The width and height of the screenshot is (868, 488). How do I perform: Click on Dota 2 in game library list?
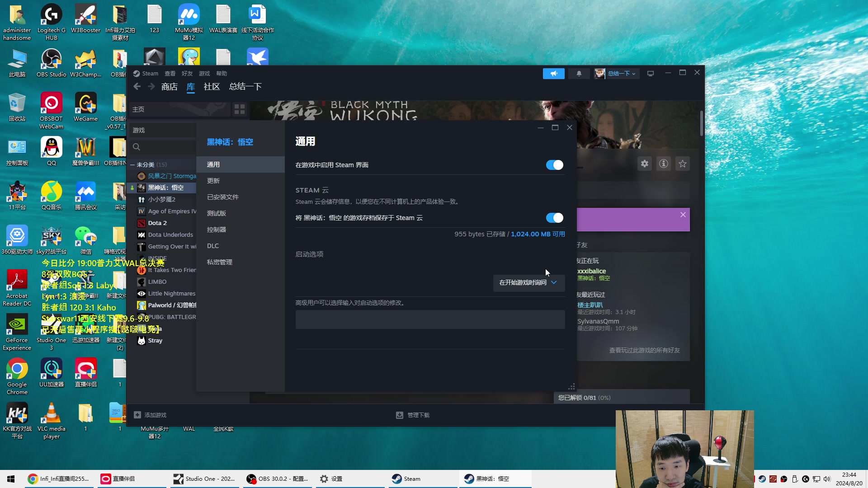pyautogui.click(x=157, y=222)
